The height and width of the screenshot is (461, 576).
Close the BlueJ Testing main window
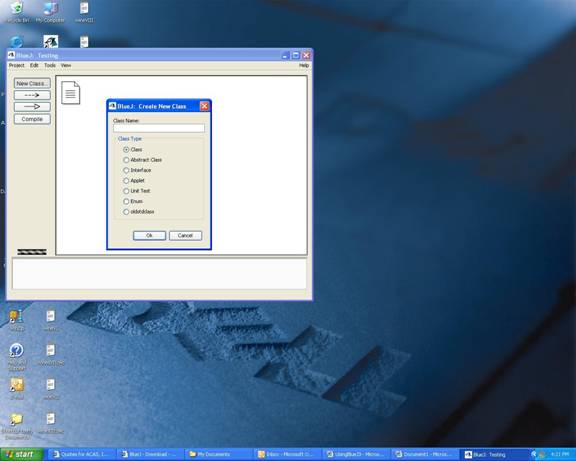[306, 55]
